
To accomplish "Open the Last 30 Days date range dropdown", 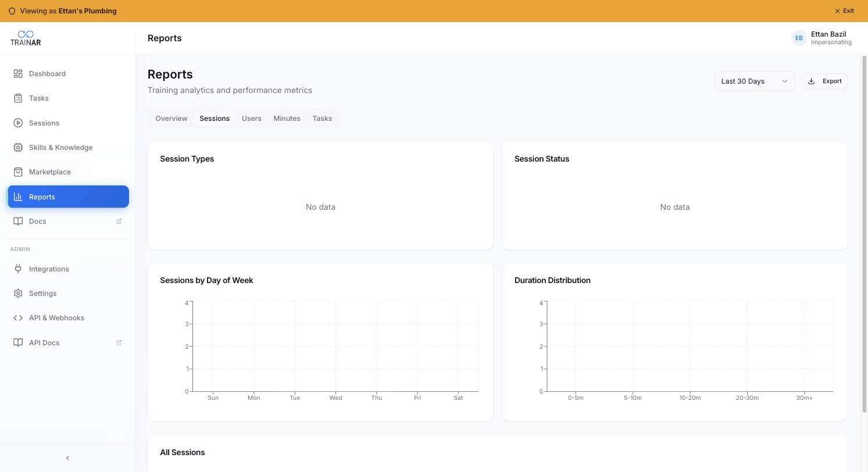I will tap(755, 81).
